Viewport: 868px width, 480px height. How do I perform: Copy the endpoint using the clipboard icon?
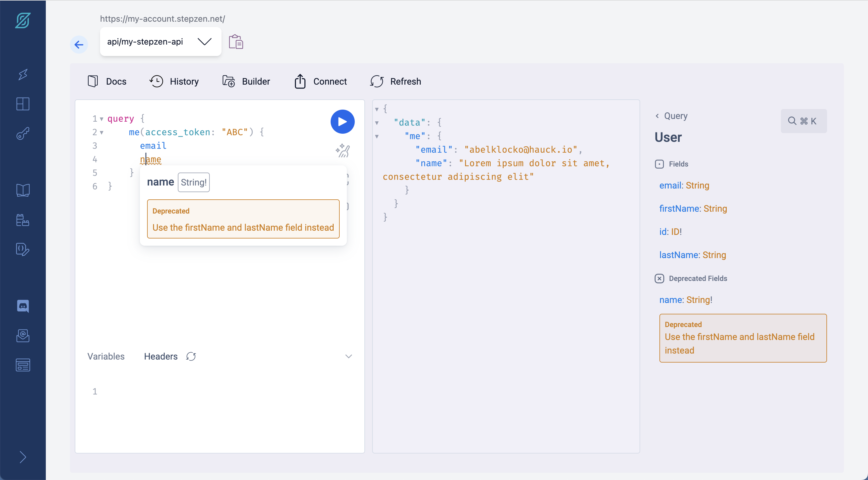click(236, 41)
